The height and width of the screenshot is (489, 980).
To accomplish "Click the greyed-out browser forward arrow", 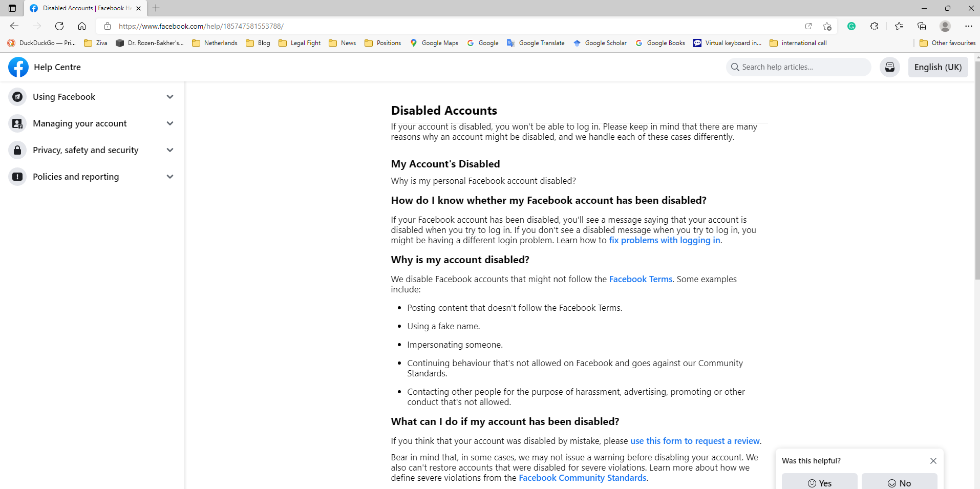I will pyautogui.click(x=37, y=26).
